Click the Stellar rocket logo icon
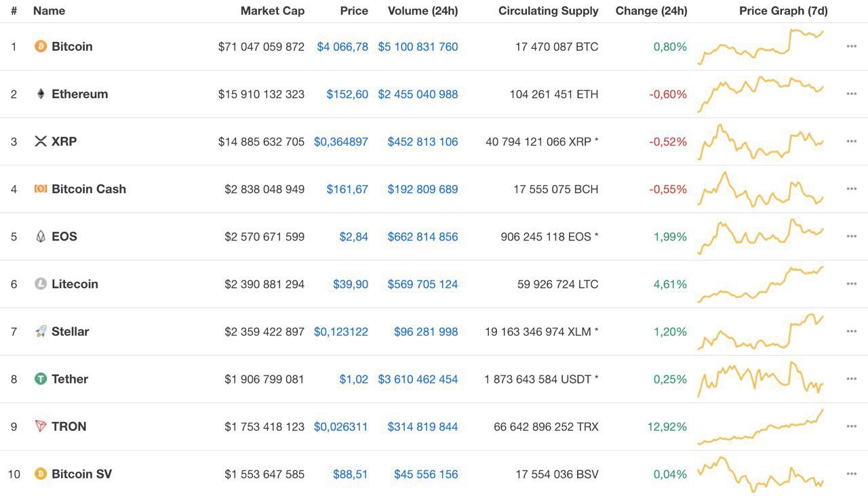868x496 pixels. (41, 331)
